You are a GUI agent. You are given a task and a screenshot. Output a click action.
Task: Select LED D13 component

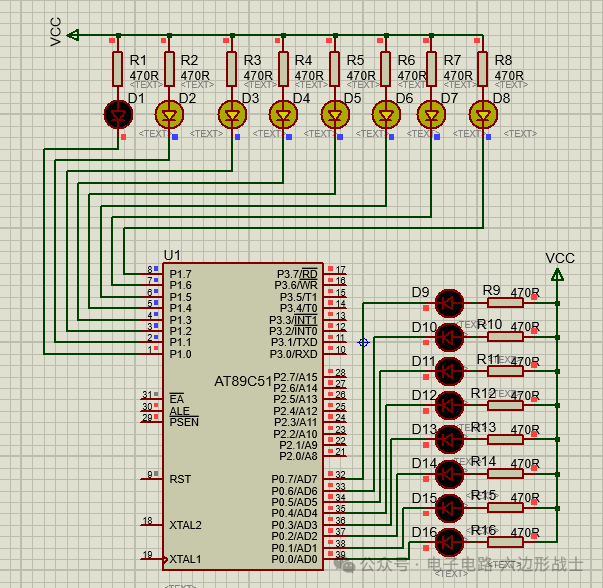point(449,439)
